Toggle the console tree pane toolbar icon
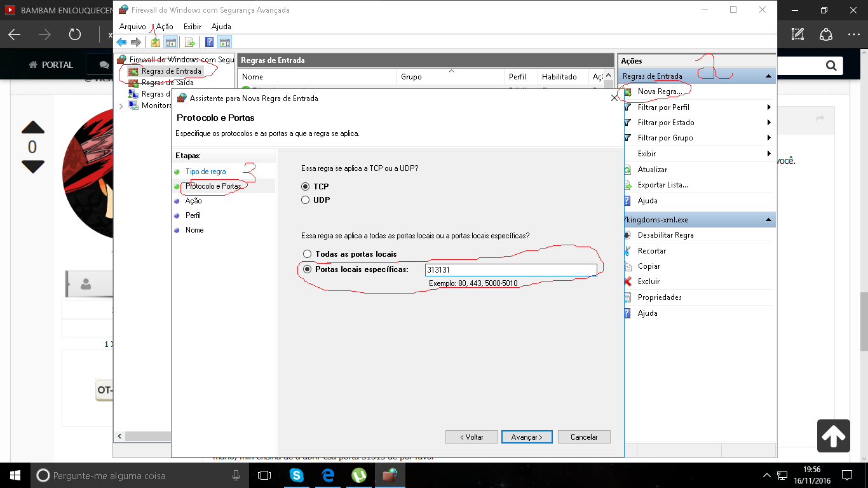 point(170,43)
